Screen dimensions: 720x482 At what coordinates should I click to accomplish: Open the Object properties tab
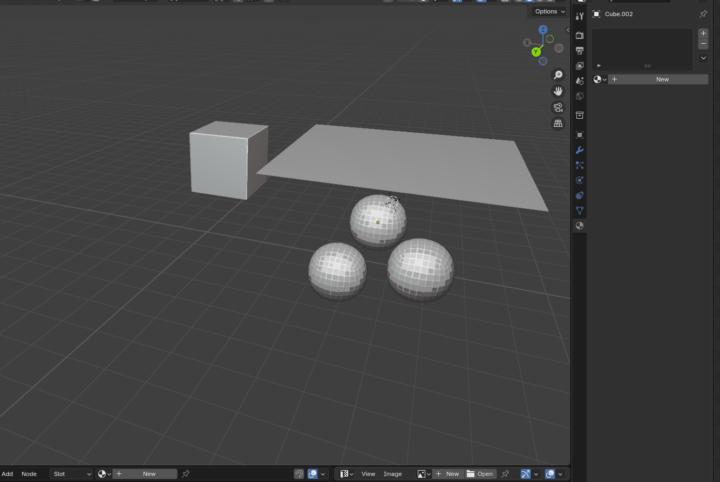(x=579, y=135)
